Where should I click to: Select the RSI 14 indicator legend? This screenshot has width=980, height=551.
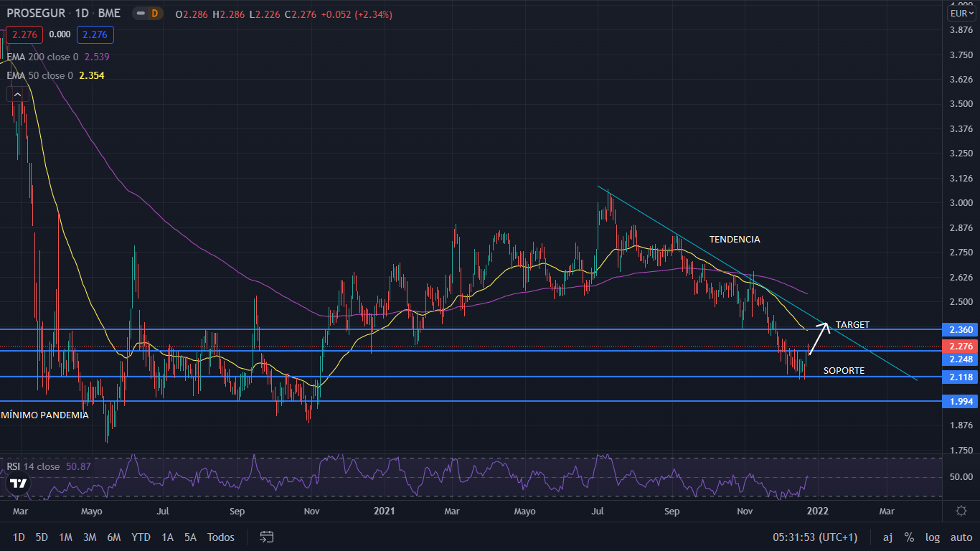34,466
